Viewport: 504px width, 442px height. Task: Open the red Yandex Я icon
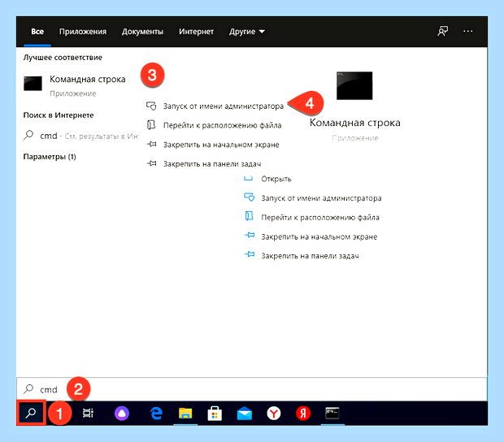point(303,413)
